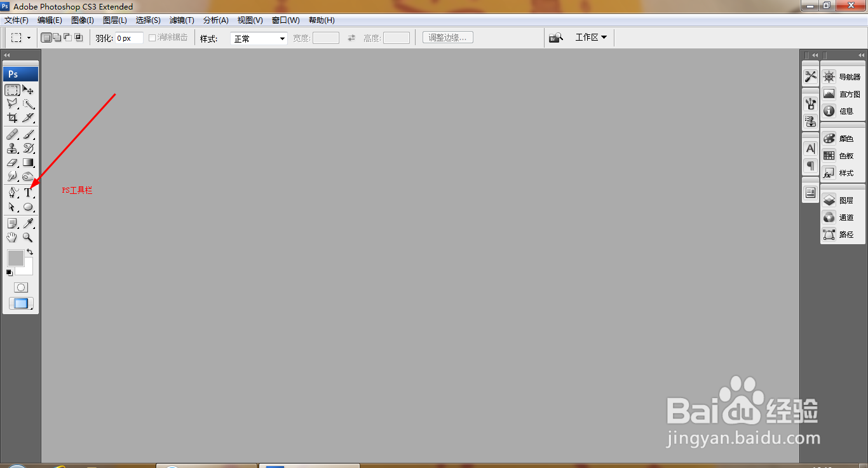The image size is (868, 468).
Task: Expand the 工作区 workspace menu
Action: coord(591,38)
